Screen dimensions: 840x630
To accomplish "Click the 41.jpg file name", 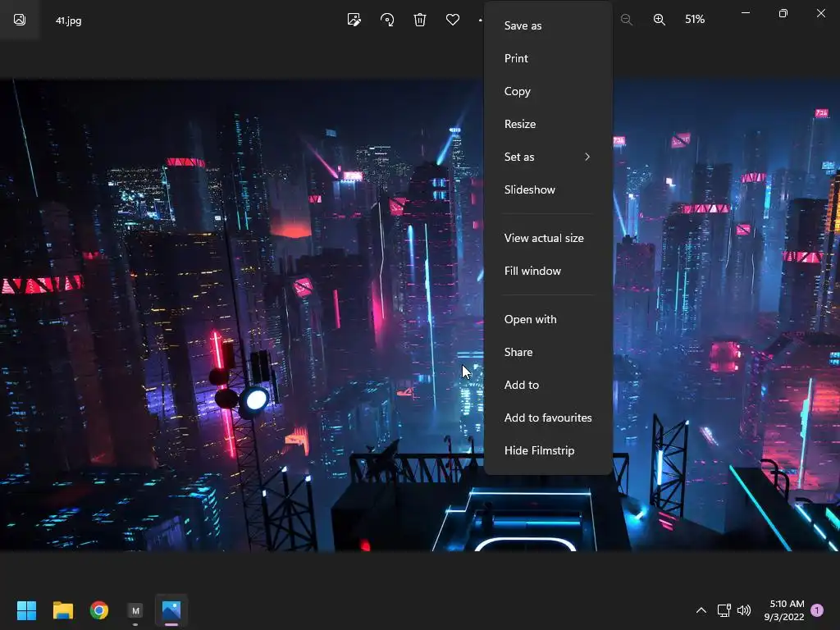I will click(x=69, y=21).
